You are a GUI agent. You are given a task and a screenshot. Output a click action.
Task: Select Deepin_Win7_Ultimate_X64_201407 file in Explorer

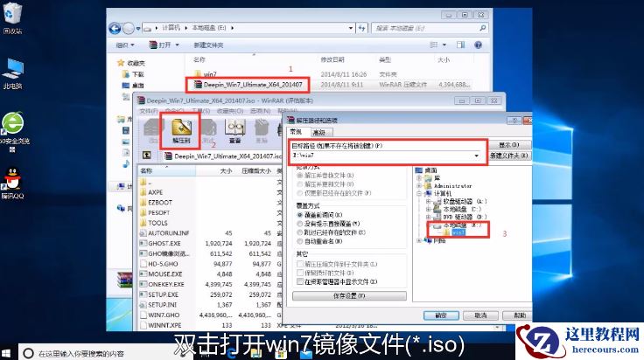248,85
